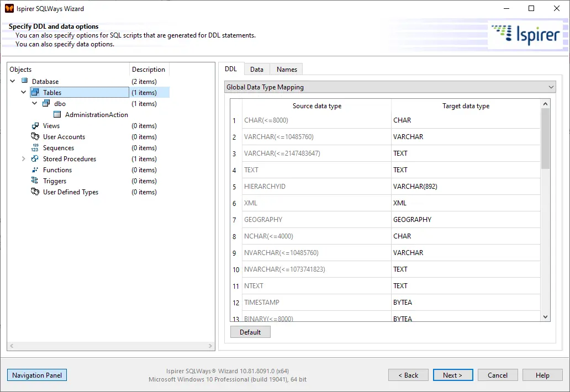Edit target type VARCHAR for VARCHAR(<=10485760)
Screen dimensions: 570x392
pos(466,137)
